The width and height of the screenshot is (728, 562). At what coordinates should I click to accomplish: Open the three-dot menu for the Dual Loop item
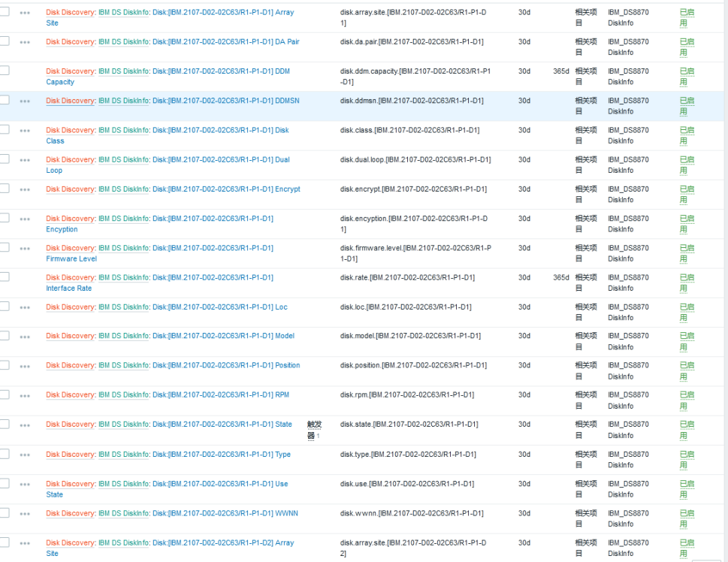pyautogui.click(x=25, y=160)
